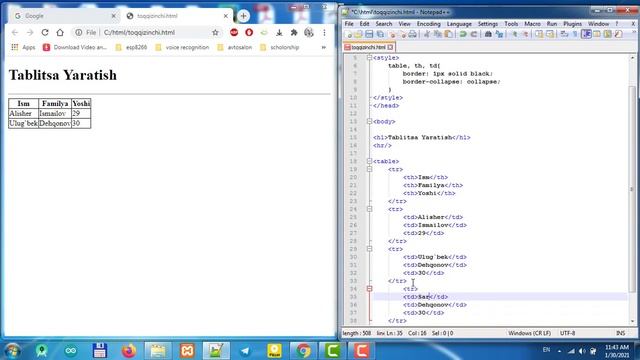This screenshot has height=360, width=640.
Task: Collapse the style fold marker on line 5
Action: pos(369,58)
